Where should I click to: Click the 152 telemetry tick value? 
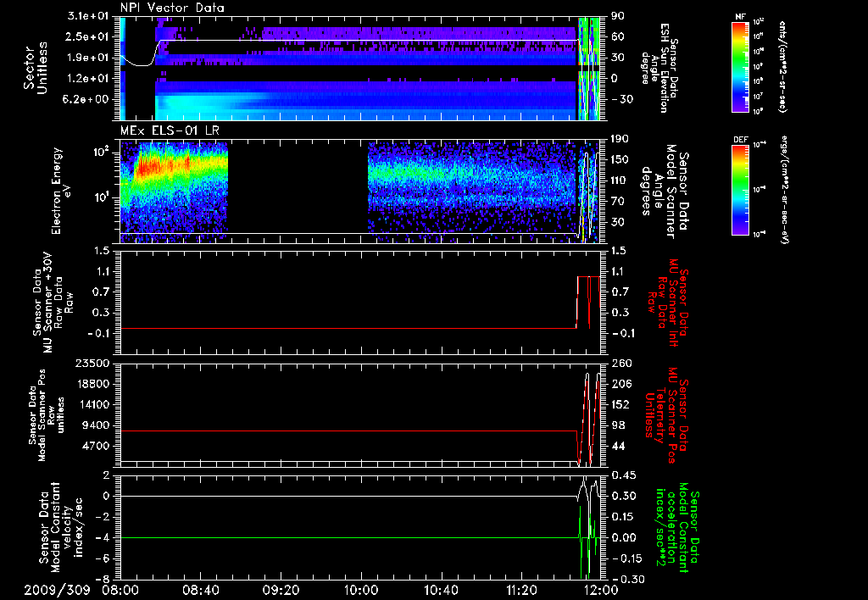620,404
